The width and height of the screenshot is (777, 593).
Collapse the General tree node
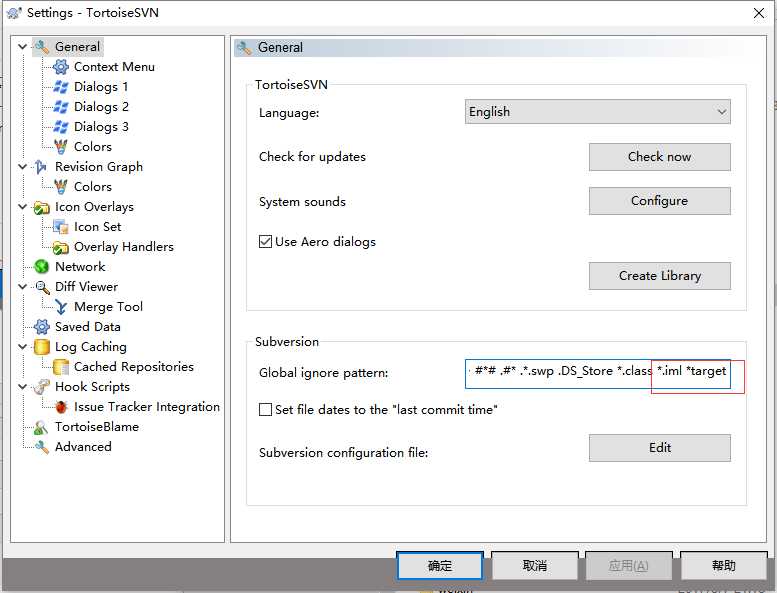[x=22, y=47]
